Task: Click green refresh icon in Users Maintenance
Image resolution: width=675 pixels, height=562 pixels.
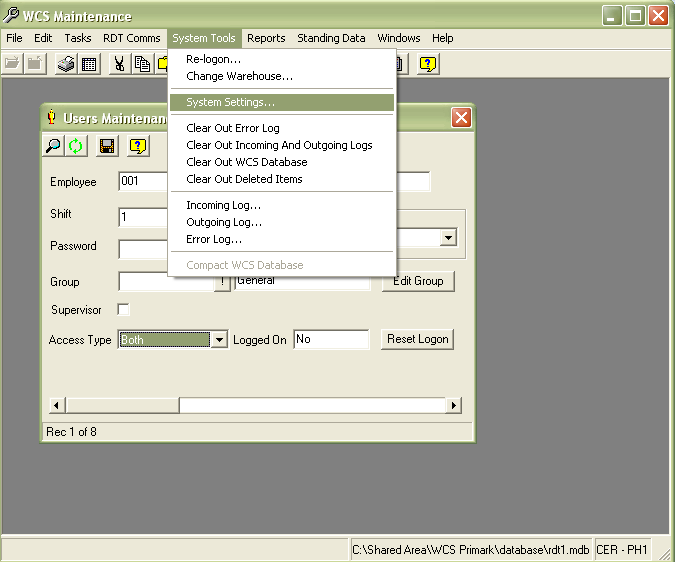Action: point(76,146)
